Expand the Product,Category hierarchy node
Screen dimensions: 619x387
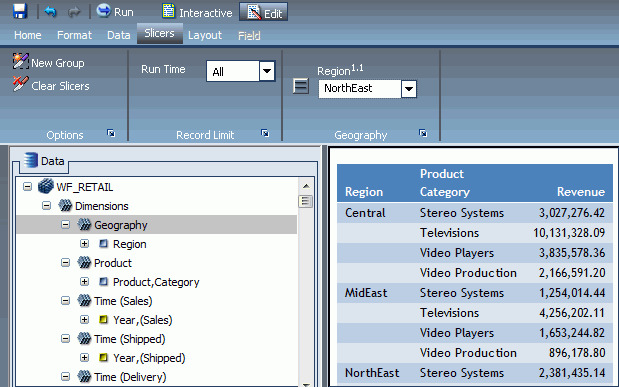point(84,281)
